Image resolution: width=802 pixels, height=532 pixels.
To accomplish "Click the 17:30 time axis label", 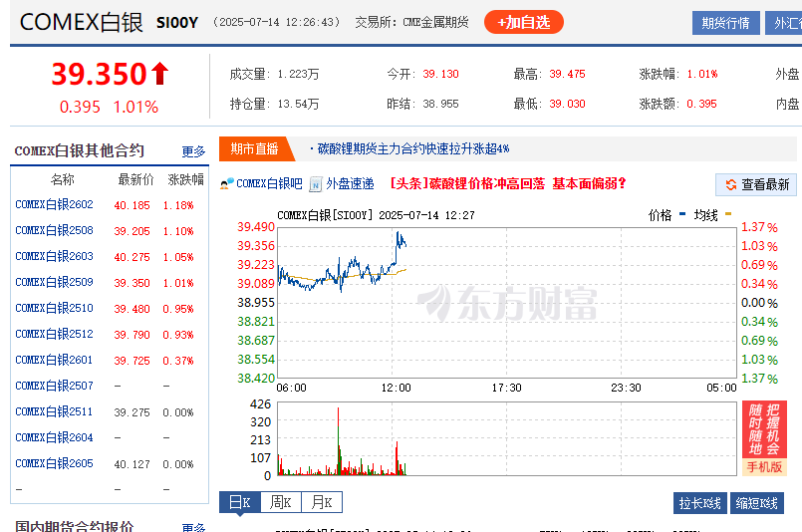I will [507, 388].
